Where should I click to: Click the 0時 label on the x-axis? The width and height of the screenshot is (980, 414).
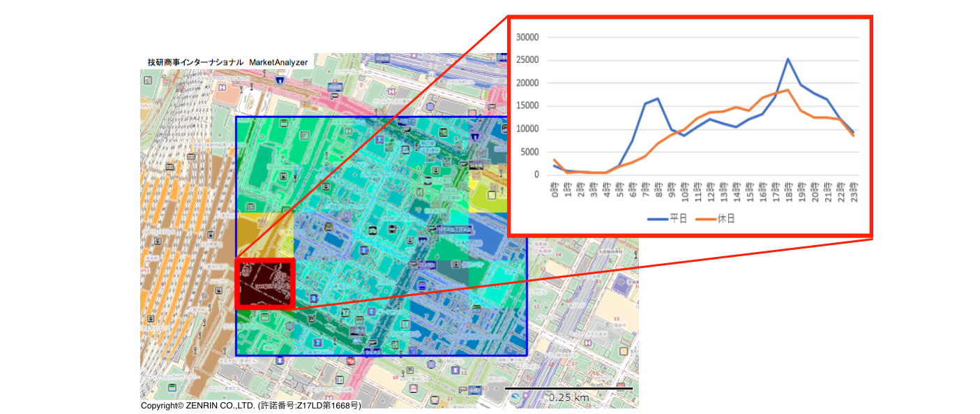[555, 191]
